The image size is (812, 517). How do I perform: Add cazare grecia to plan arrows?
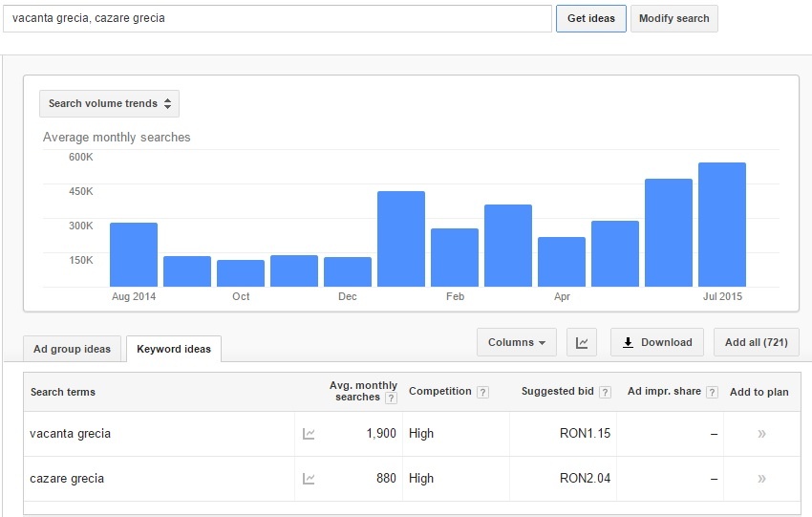[761, 479]
